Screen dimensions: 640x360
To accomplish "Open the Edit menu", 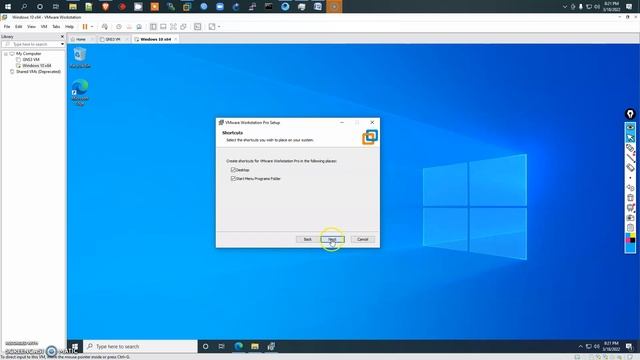I will click(19, 27).
